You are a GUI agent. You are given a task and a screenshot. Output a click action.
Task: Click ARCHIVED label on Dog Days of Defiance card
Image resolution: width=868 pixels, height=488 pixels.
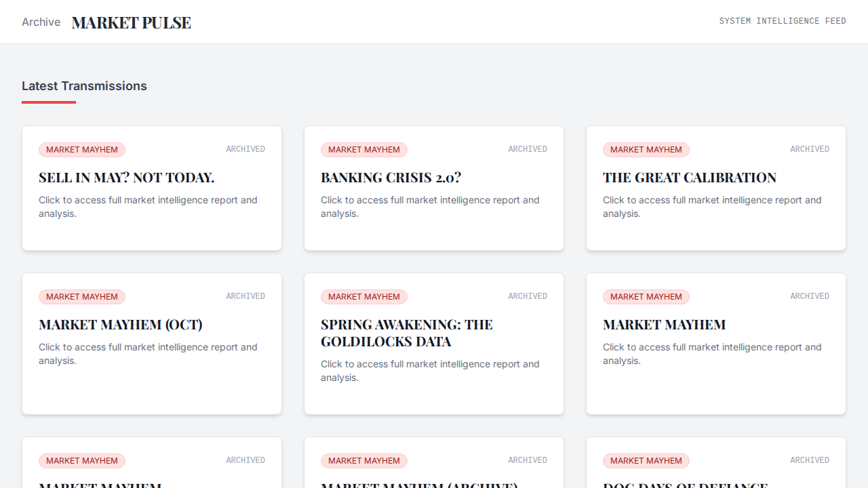(809, 460)
